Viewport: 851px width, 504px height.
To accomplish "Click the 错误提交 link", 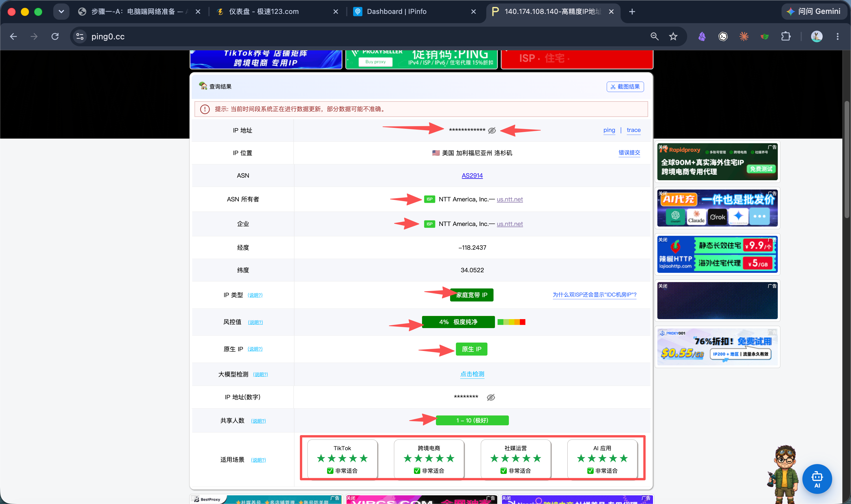I will (x=629, y=153).
